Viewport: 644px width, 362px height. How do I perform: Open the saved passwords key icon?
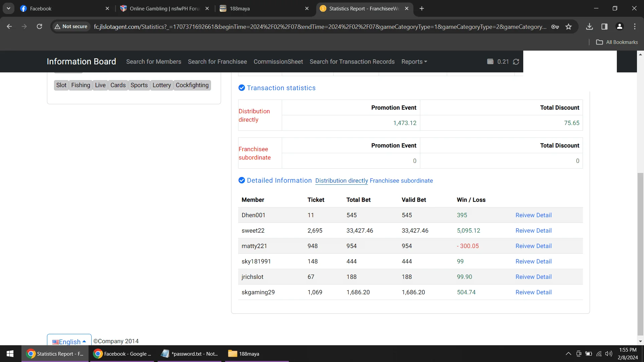pyautogui.click(x=555, y=26)
